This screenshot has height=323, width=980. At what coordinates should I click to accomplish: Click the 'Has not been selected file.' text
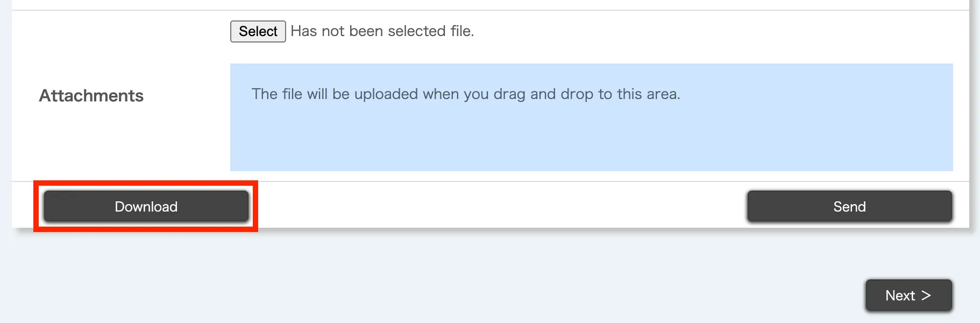382,31
